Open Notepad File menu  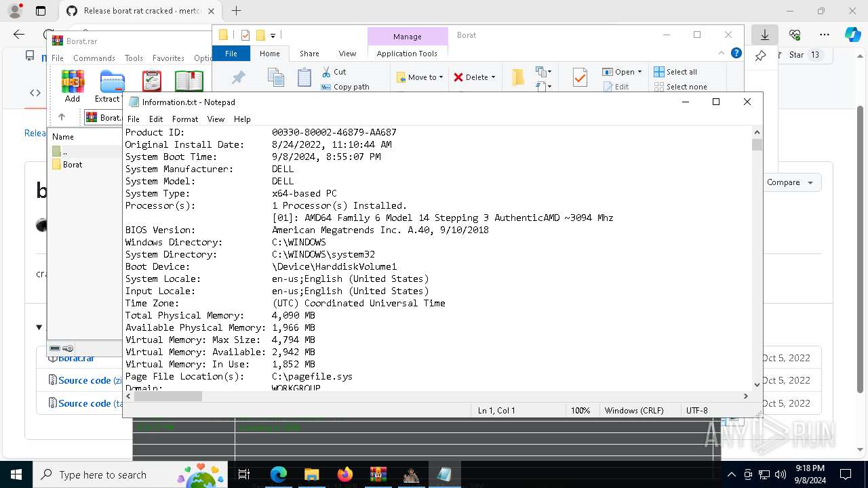[x=134, y=119]
